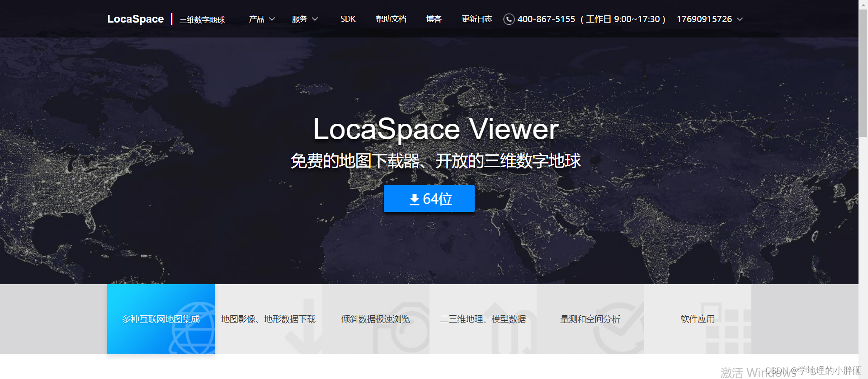This screenshot has width=868, height=379.
Task: Select the 倾斜数据极速浏览 tab
Action: (376, 319)
